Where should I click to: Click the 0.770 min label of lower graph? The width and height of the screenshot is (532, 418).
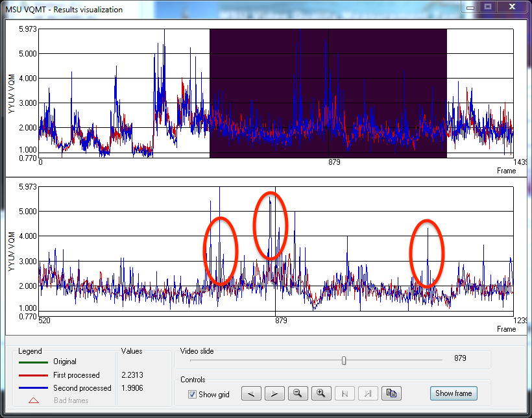[x=28, y=317]
